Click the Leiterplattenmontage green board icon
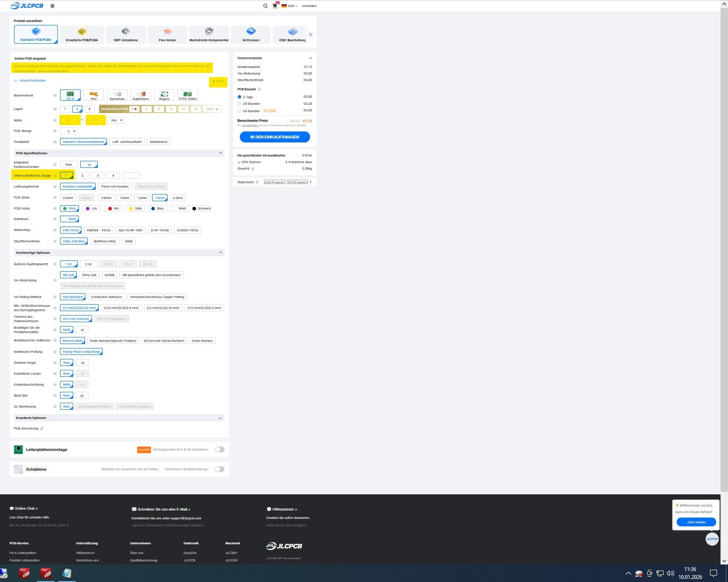Viewport: 728px width, 582px height. point(18,450)
